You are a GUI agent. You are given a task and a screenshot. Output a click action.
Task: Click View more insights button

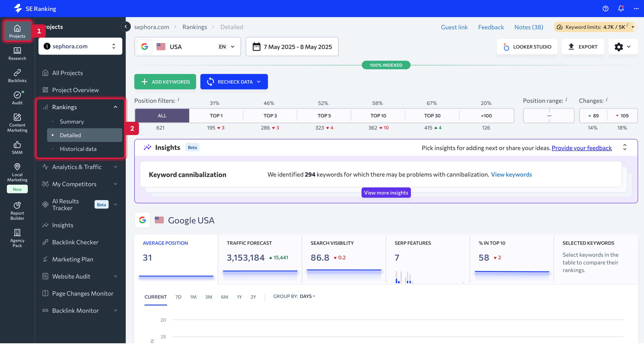coord(386,192)
